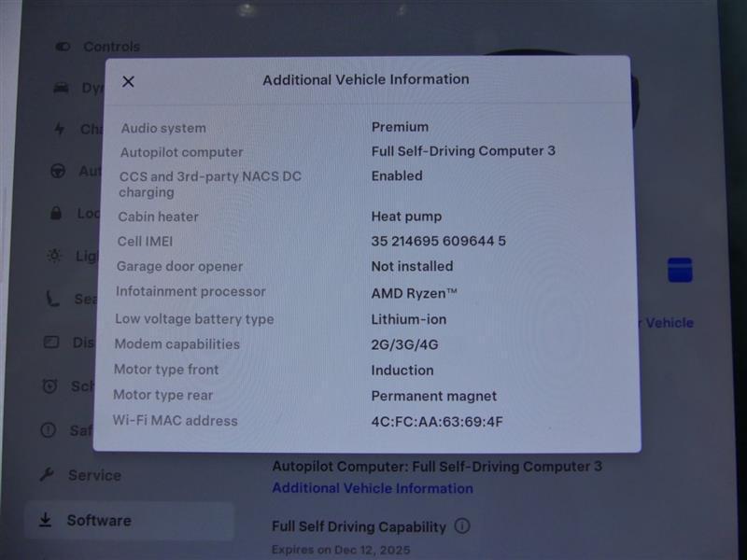The width and height of the screenshot is (747, 560).
Task: Close the Additional Vehicle Information dialog
Action: pyautogui.click(x=128, y=81)
